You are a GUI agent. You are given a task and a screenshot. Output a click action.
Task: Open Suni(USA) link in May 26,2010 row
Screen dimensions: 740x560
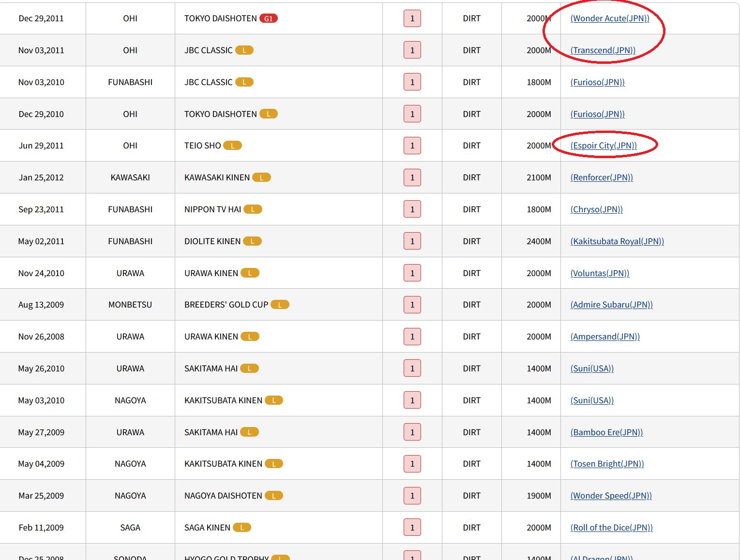click(592, 368)
